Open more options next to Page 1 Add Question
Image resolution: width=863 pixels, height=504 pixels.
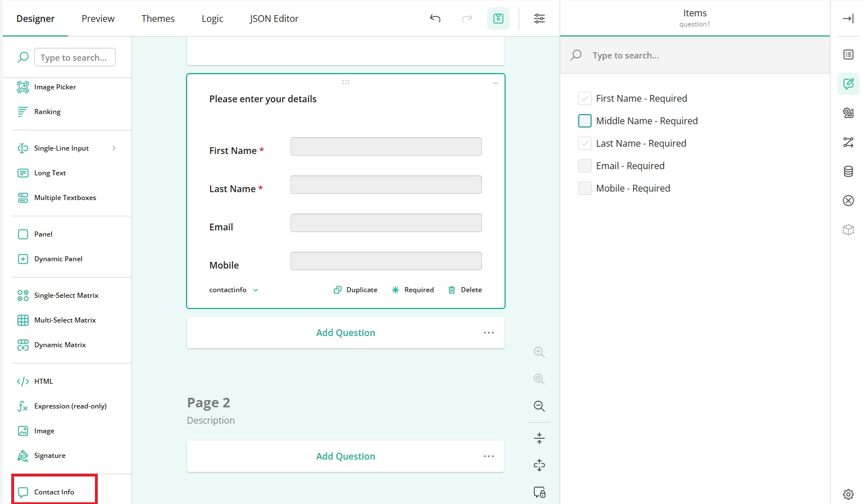489,333
